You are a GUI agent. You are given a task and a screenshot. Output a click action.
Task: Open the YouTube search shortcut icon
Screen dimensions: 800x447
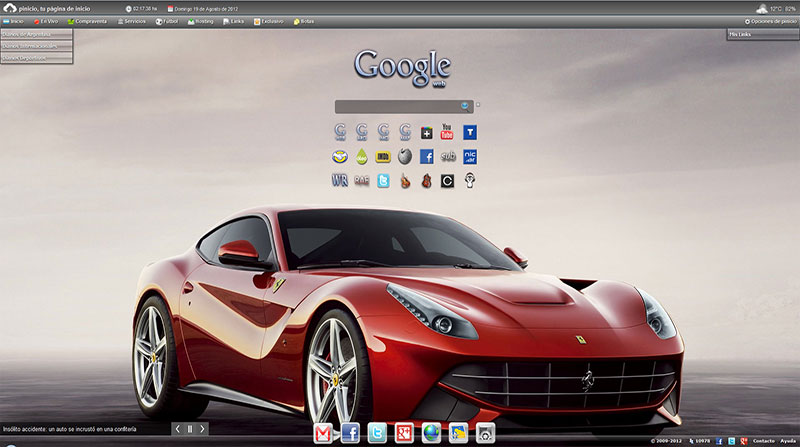click(x=447, y=132)
